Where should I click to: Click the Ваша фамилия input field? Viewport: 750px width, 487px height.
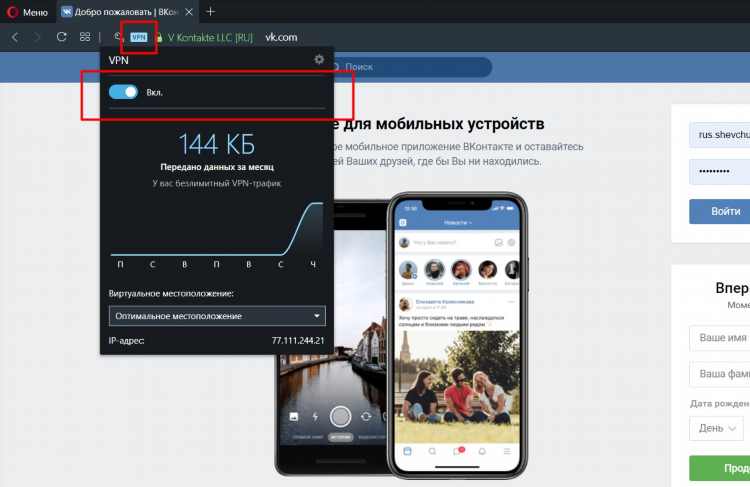[719, 374]
